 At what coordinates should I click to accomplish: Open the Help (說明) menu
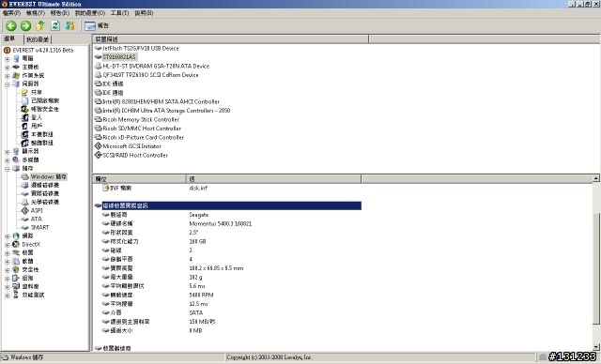pos(144,13)
